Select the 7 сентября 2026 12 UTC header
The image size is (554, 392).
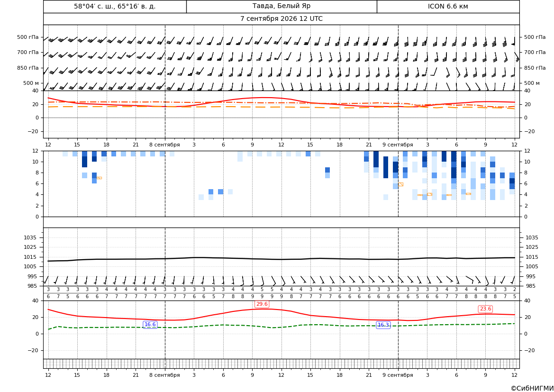281,19
